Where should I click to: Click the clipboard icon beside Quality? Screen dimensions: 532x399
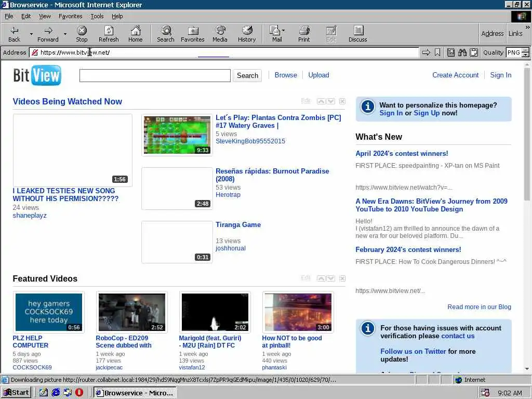474,52
